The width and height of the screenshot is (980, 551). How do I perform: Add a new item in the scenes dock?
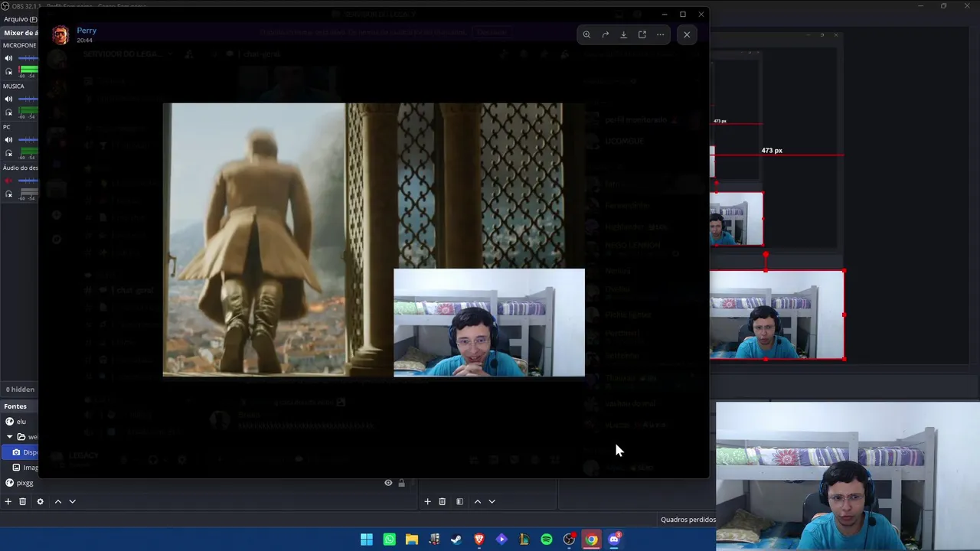(427, 501)
